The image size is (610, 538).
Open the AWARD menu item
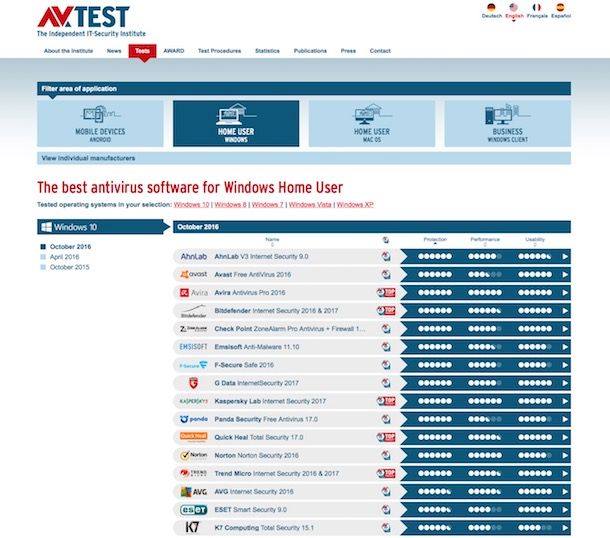click(x=174, y=51)
